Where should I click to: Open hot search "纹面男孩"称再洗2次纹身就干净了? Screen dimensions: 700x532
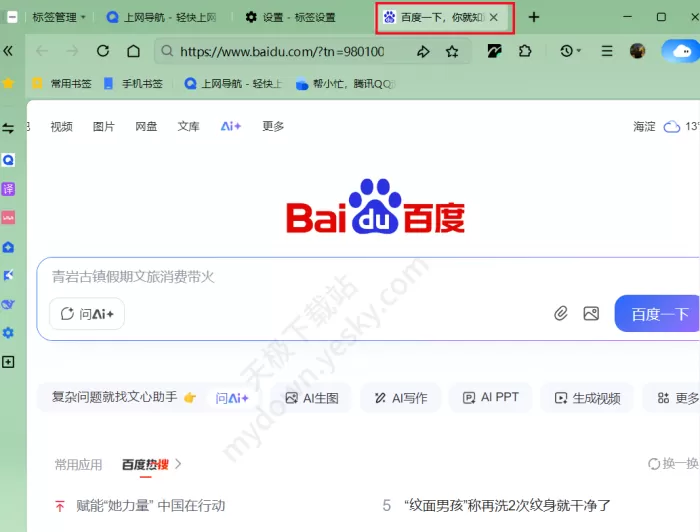[x=507, y=506]
